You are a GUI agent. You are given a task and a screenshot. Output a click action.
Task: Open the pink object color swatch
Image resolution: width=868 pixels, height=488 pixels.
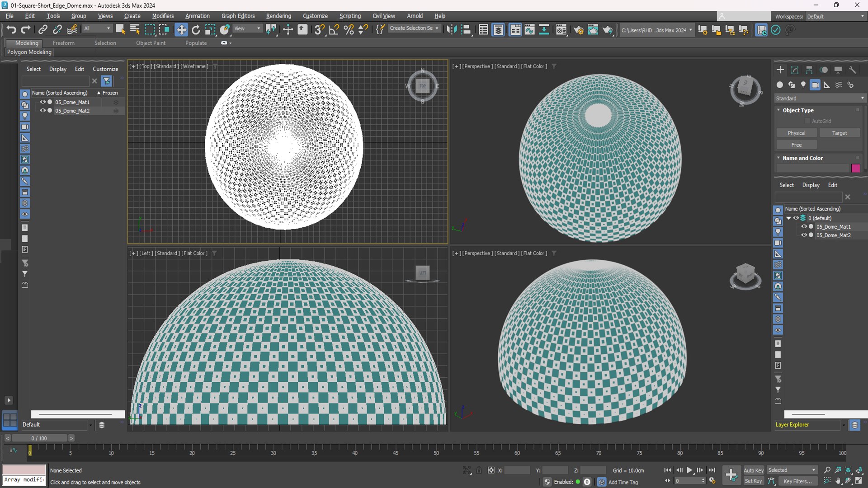click(856, 168)
